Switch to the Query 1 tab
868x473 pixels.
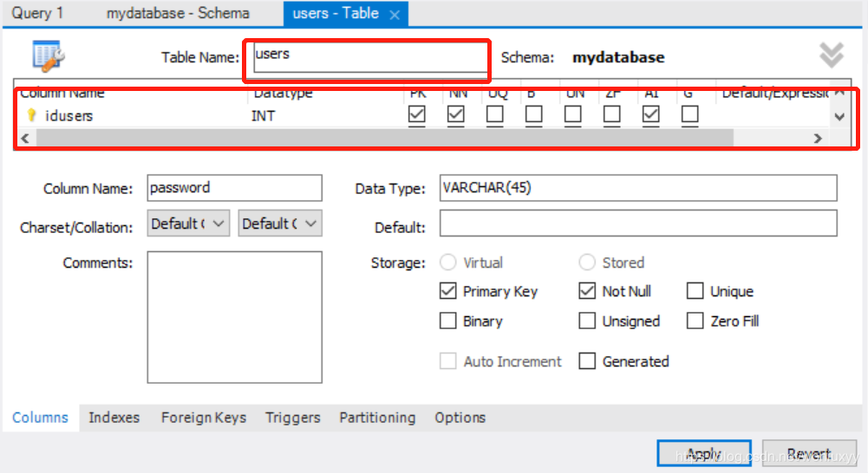[37, 13]
